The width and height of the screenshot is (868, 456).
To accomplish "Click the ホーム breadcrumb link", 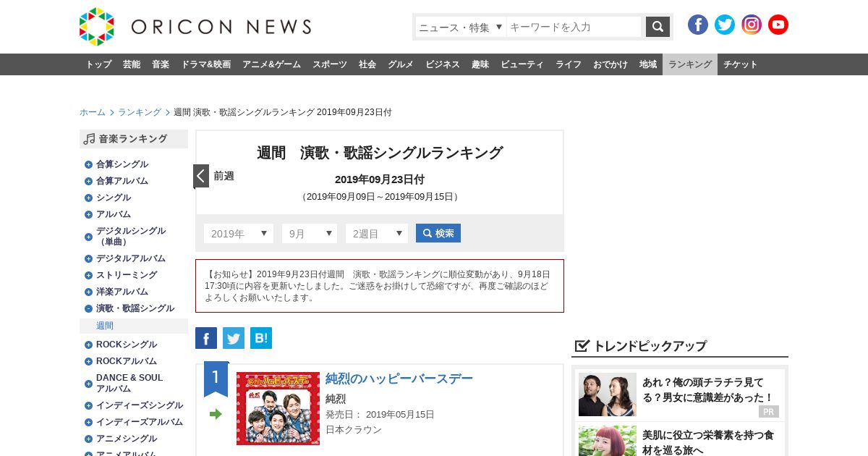I will [93, 112].
